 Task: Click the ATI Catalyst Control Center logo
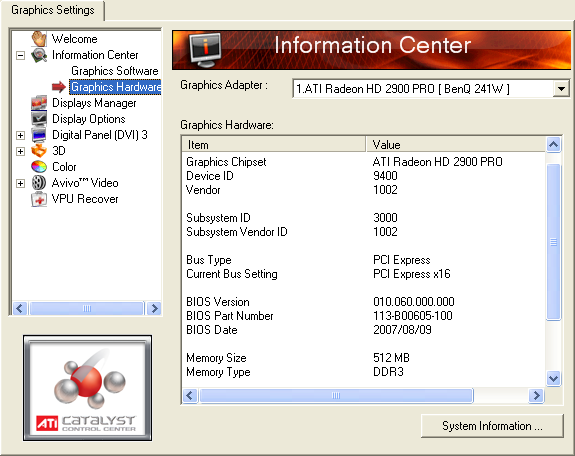(87, 388)
